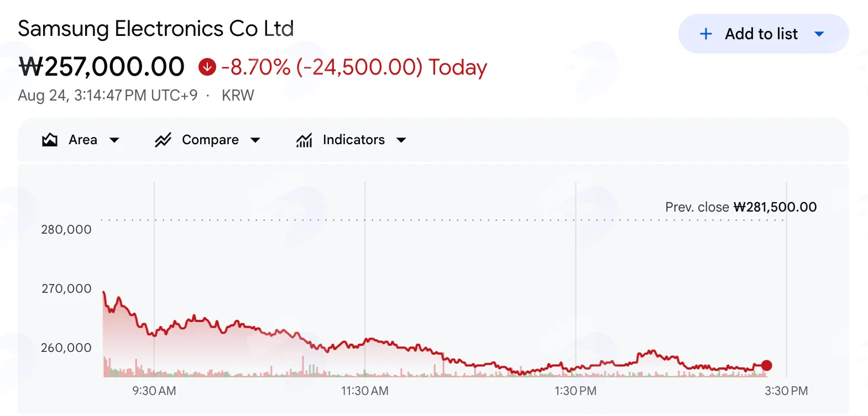Select the Compare menu label
Screen dimensions: 868x416
[x=210, y=140]
